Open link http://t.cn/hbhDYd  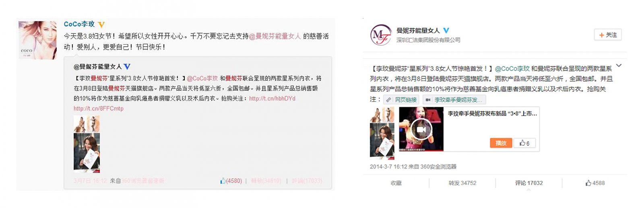pos(272,99)
